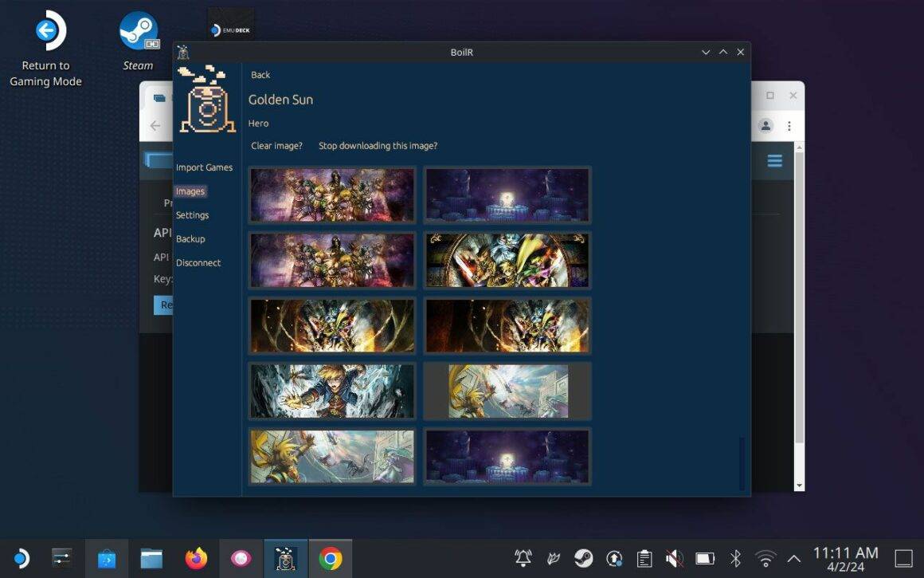Open the clipboard tray icon
924x578 pixels.
coord(644,559)
